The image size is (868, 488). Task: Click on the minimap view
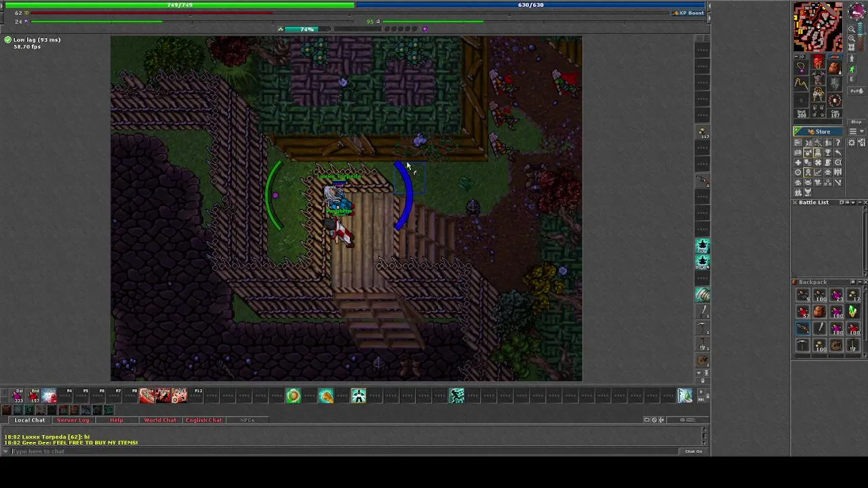(818, 26)
